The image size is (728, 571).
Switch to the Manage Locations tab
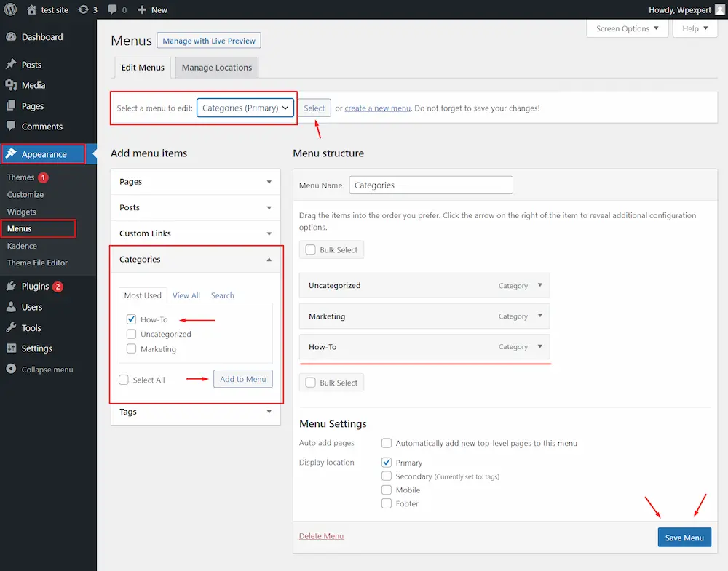pos(217,67)
